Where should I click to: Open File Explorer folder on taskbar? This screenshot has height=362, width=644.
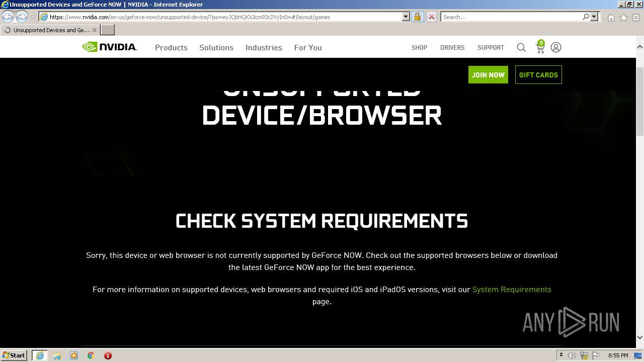tap(57, 355)
